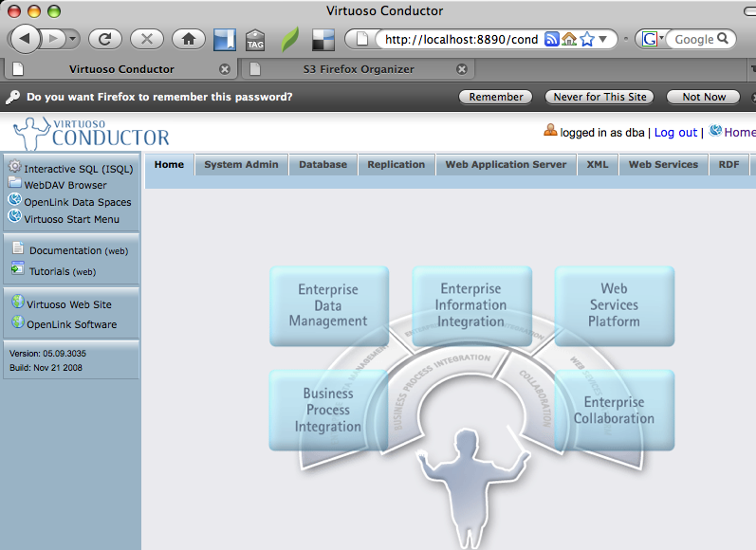Switch to the System Admin tab
The height and width of the screenshot is (550, 756).
pos(241,164)
